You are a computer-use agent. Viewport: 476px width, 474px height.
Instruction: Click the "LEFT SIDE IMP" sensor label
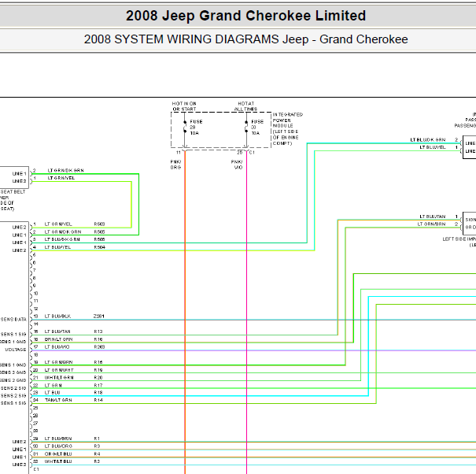pos(459,239)
